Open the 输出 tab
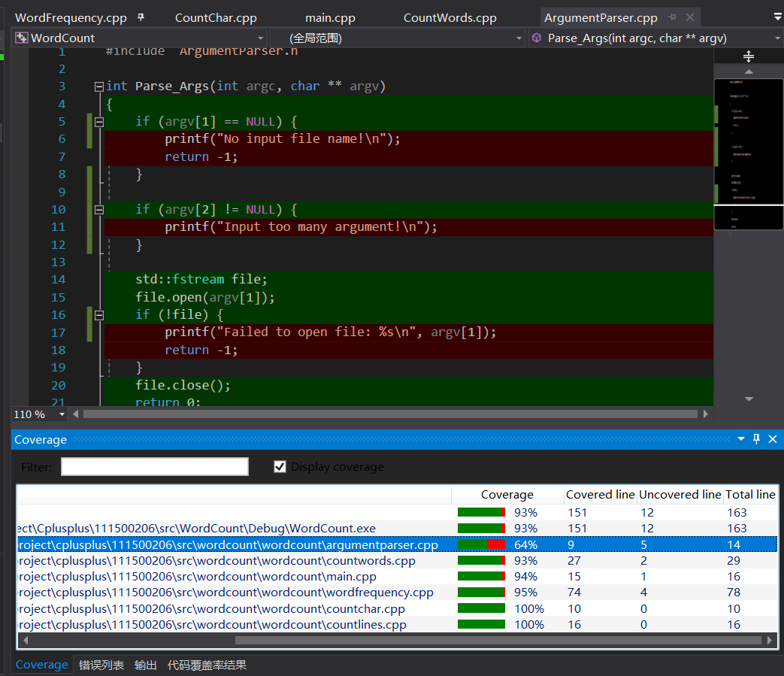The width and height of the screenshot is (784, 676). (x=146, y=665)
